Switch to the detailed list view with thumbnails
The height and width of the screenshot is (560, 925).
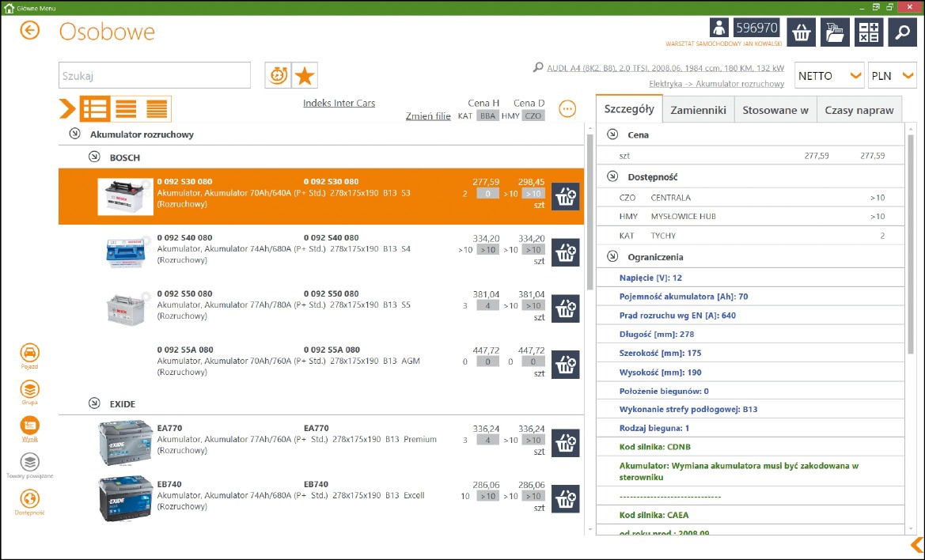pyautogui.click(x=95, y=109)
